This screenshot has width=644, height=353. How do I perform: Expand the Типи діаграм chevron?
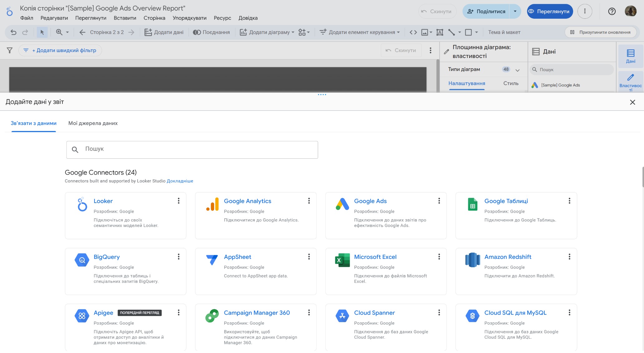518,70
